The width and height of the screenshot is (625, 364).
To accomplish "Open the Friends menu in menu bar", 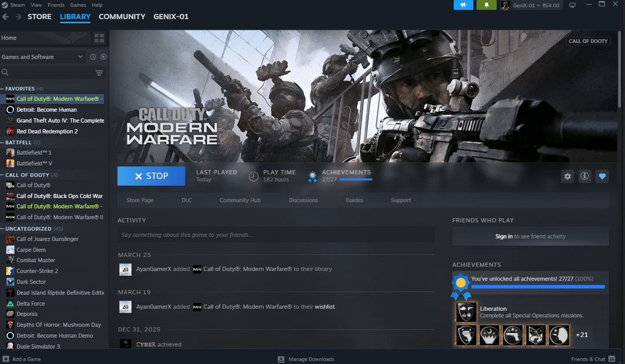I will [x=56, y=5].
